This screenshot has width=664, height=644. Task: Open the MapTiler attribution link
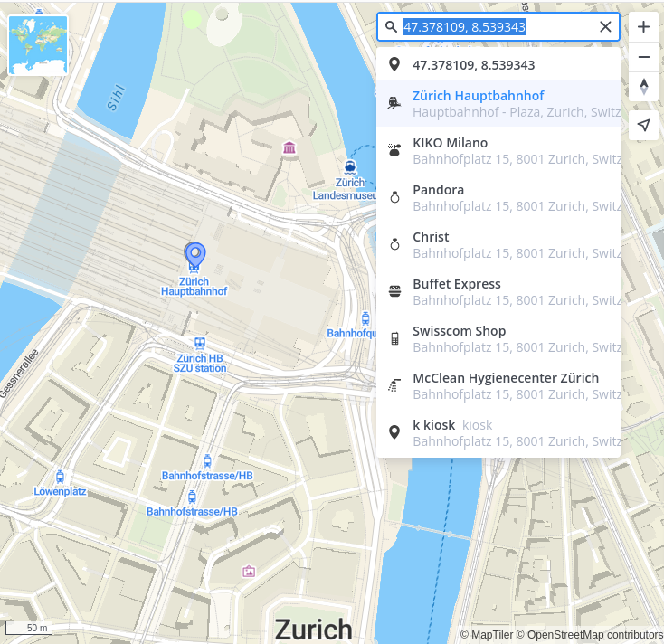[492, 635]
